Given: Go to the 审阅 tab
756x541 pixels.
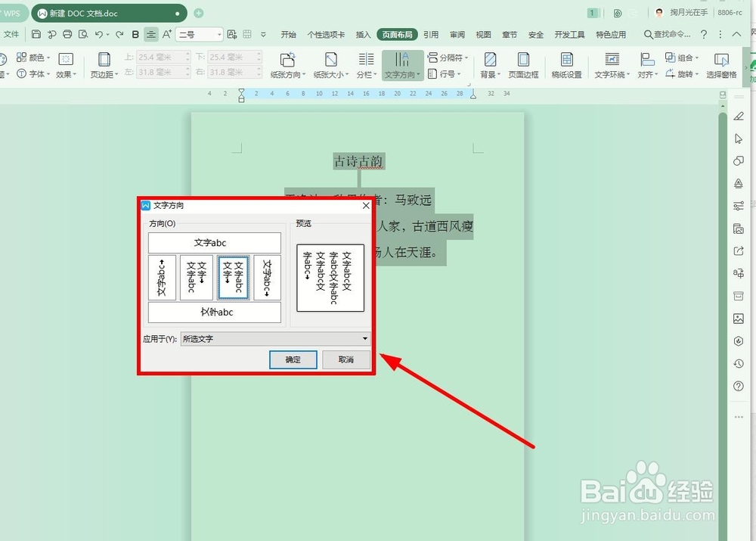Looking at the screenshot, I should 457,34.
